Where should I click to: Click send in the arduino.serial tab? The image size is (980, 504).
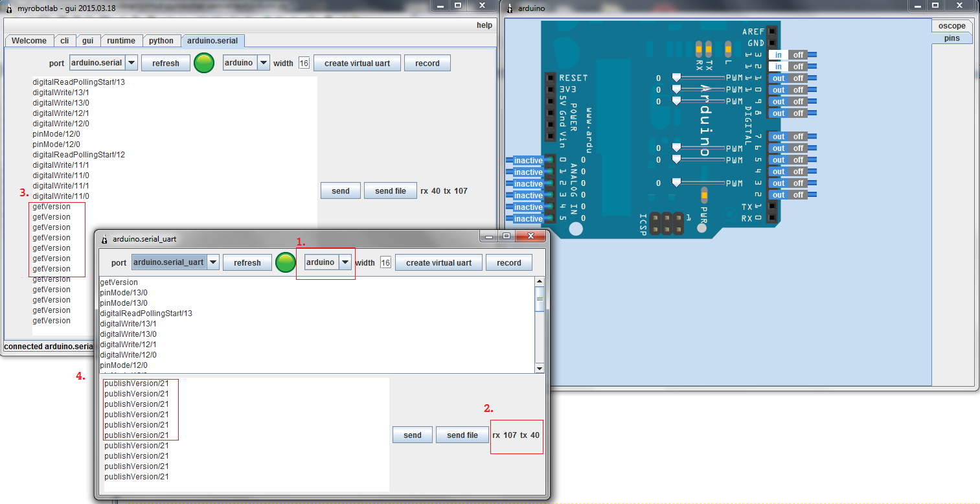[x=341, y=191]
